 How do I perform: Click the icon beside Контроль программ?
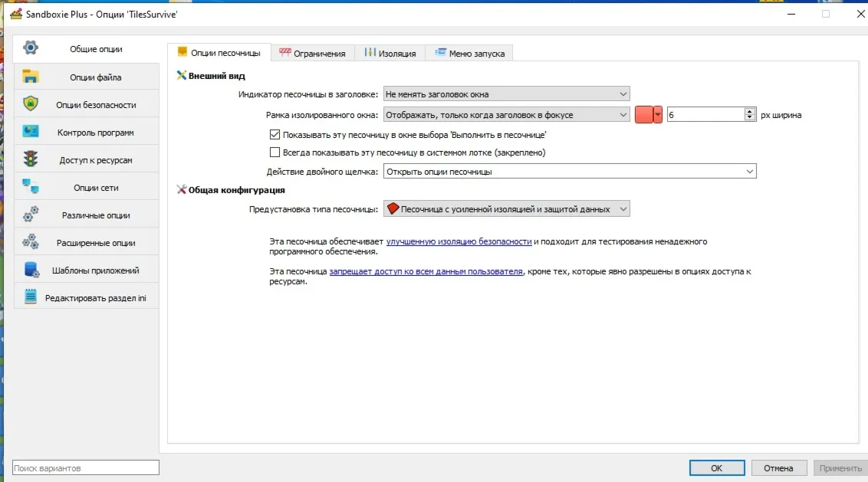tap(31, 132)
